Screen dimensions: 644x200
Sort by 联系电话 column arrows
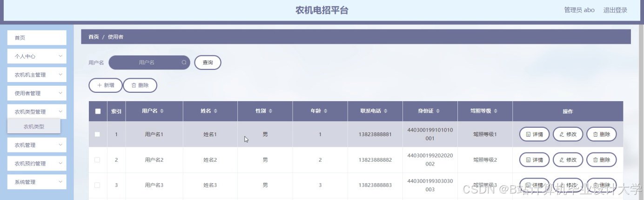pyautogui.click(x=386, y=111)
